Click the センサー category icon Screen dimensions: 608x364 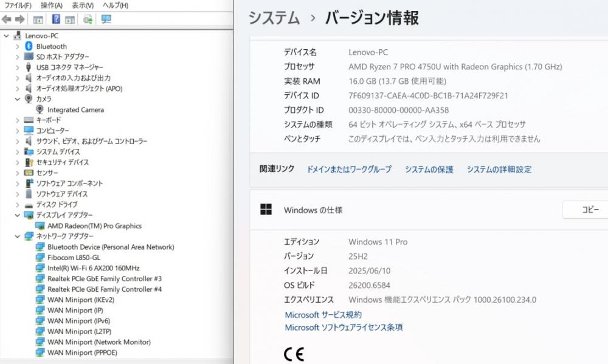(x=29, y=173)
